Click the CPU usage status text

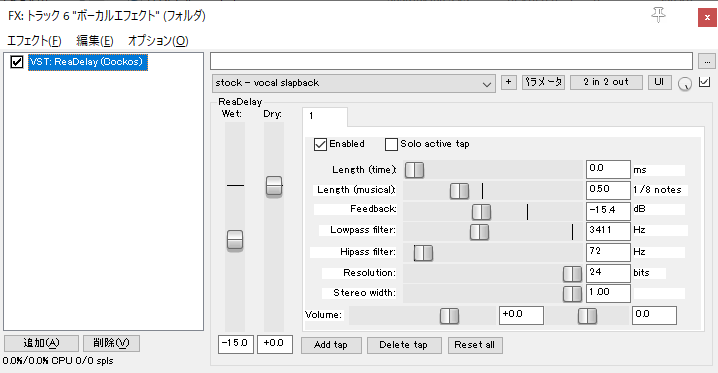click(58, 361)
